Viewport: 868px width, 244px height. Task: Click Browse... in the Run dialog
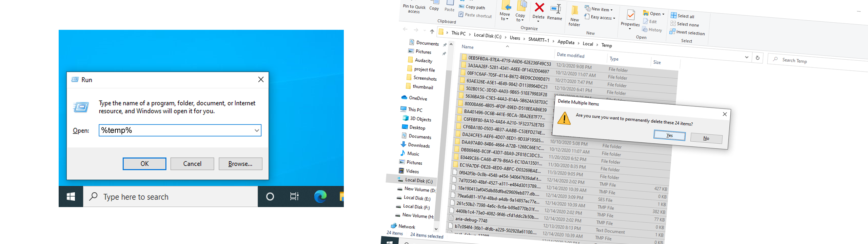pyautogui.click(x=240, y=164)
